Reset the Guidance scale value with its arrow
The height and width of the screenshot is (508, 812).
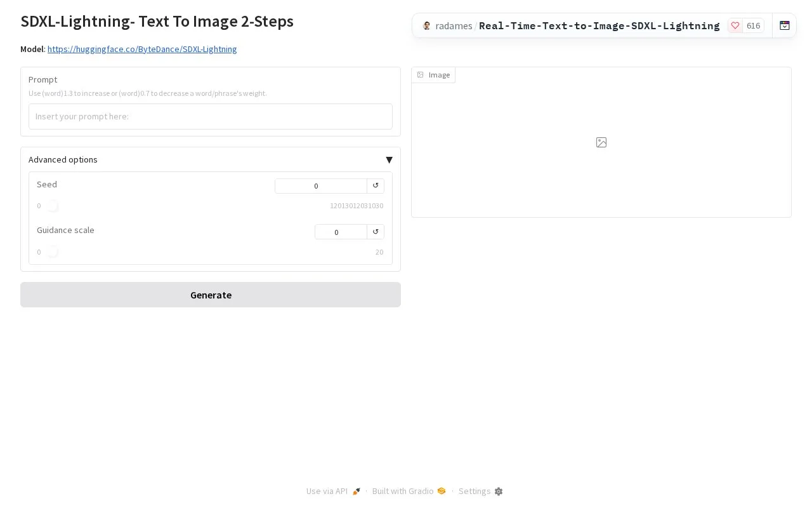pos(376,232)
